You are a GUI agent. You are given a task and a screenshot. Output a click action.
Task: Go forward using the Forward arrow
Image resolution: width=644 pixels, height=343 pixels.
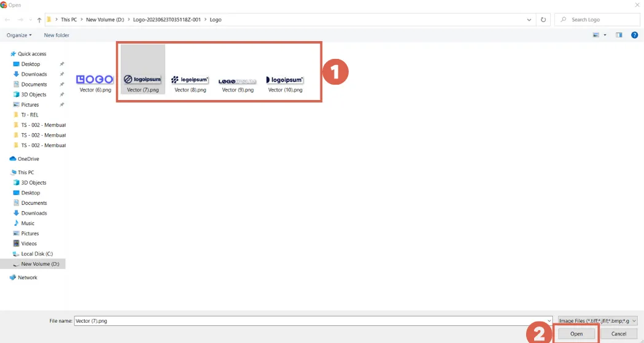pyautogui.click(x=20, y=20)
